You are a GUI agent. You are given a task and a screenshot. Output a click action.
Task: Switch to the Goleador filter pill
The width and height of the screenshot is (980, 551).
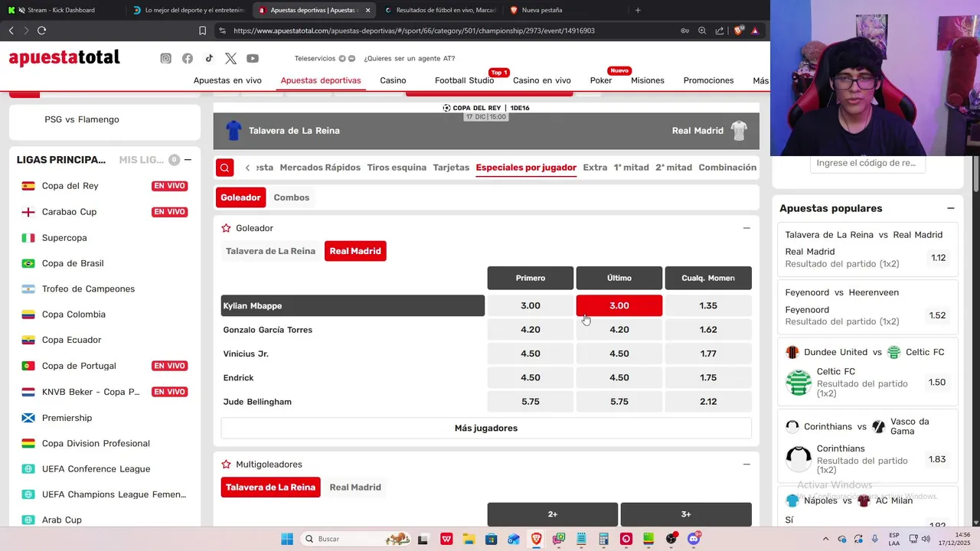tap(240, 197)
